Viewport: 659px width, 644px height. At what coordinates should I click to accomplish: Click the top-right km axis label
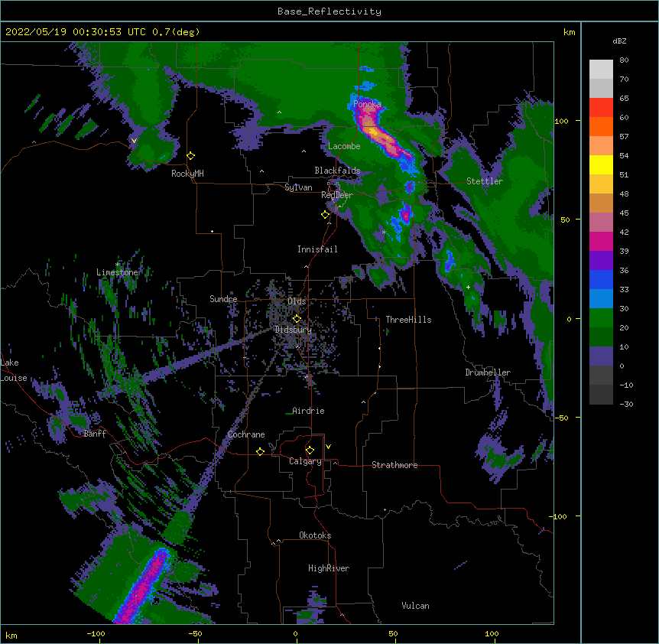point(569,32)
